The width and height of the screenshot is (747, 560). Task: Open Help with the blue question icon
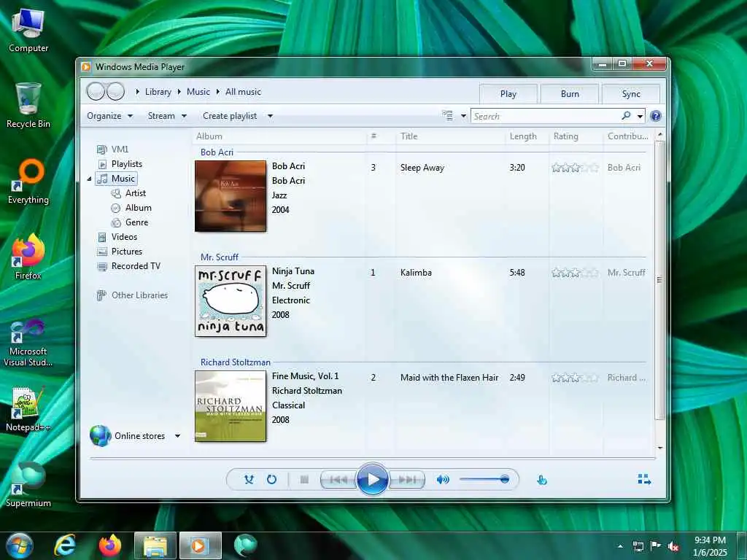(656, 116)
